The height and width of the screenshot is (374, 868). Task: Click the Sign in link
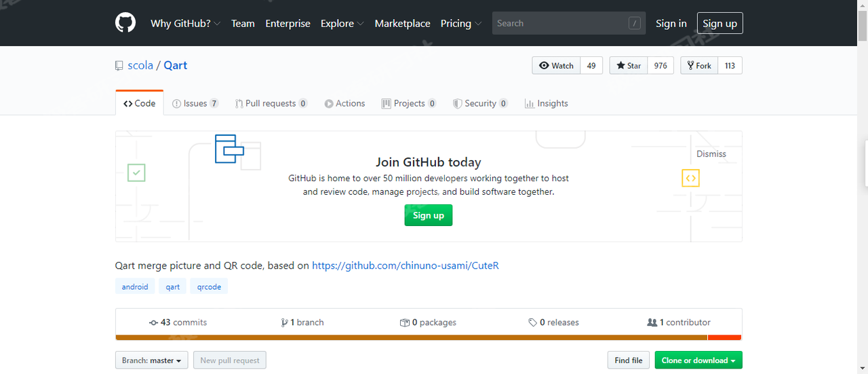pos(671,23)
